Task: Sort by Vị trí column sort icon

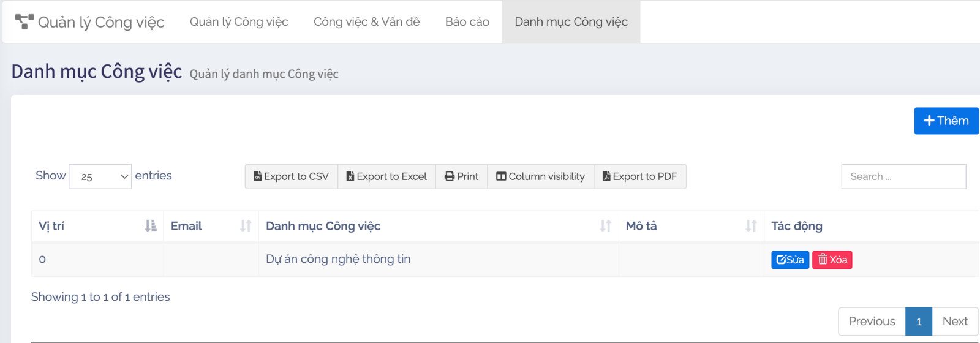Action: 151,226
